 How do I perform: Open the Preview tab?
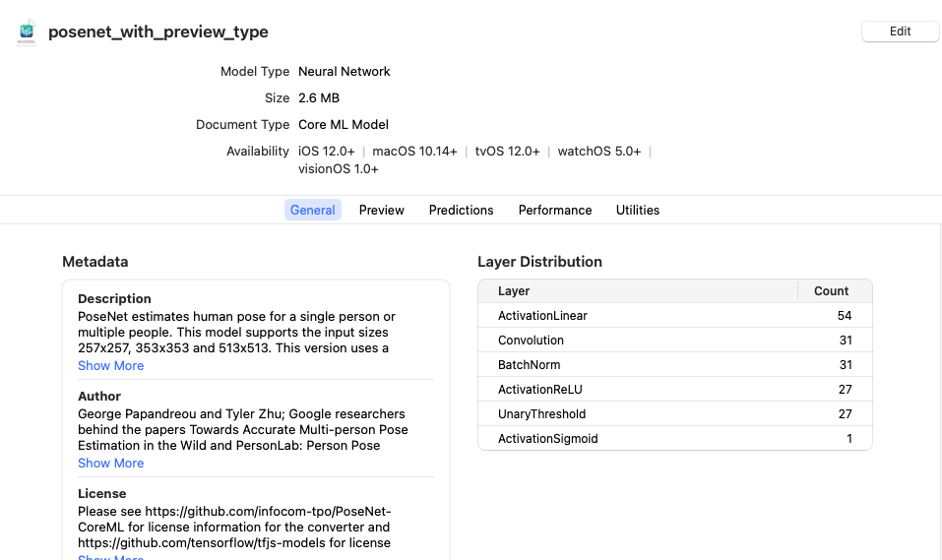382,210
